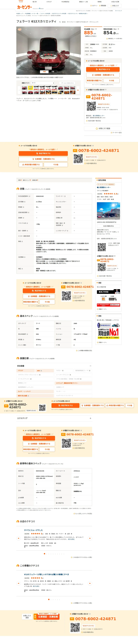
Task: Click the top 在庫確認・見積依頼をする button
Action: pyautogui.click(x=103, y=75)
